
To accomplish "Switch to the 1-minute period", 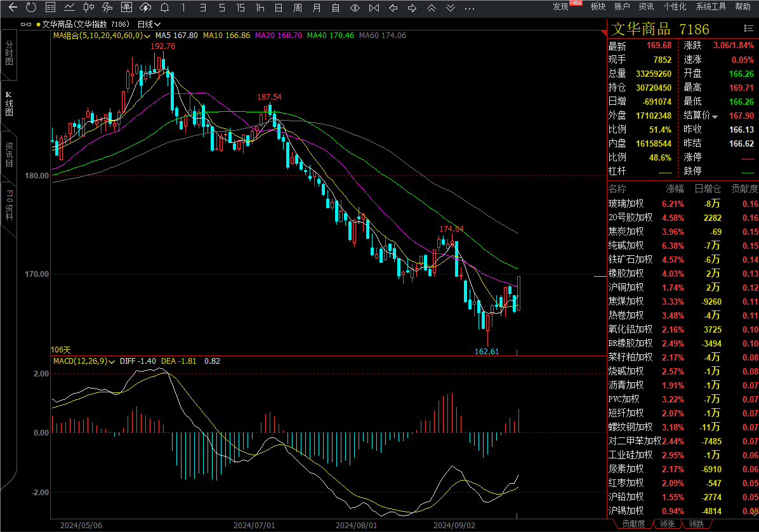I will (183, 8).
